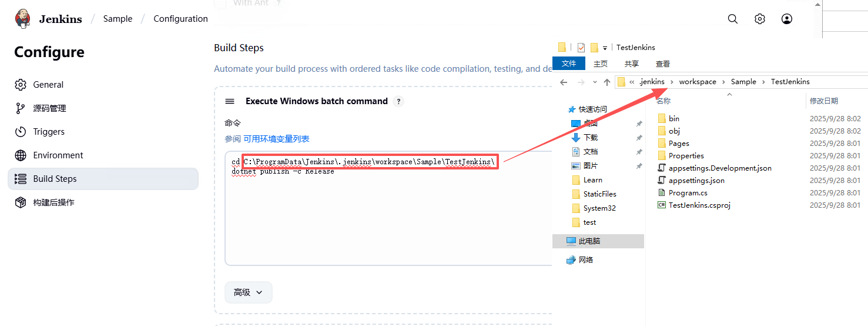
Task: Go to 源码管理 section
Action: [x=103, y=108]
